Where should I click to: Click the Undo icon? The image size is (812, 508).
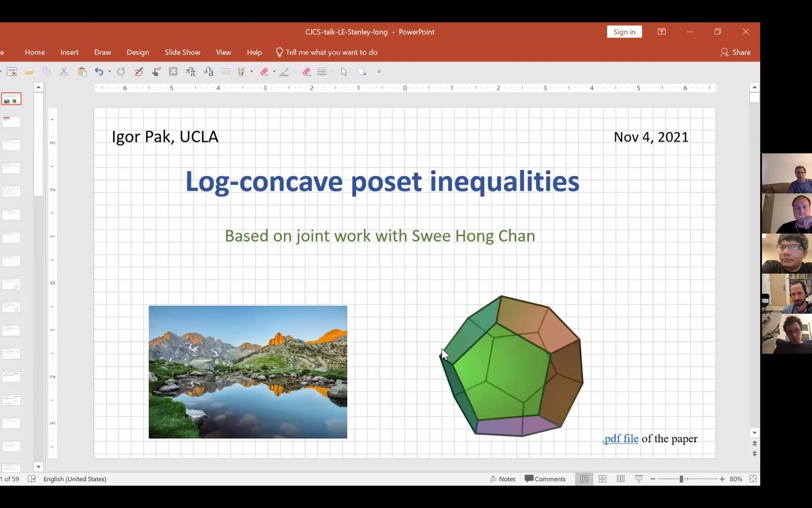click(100, 71)
